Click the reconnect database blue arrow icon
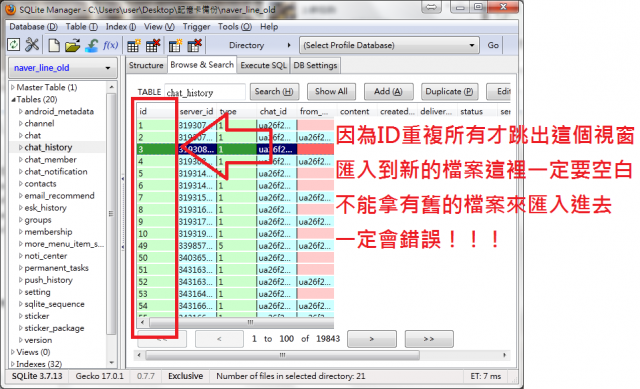Image resolution: width=640 pixels, height=389 pixels. coord(91,45)
